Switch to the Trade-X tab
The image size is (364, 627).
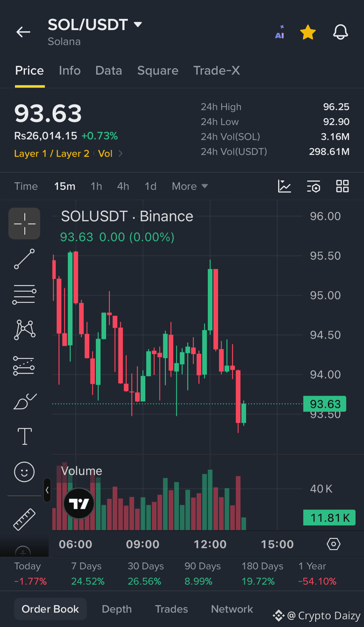coord(217,71)
